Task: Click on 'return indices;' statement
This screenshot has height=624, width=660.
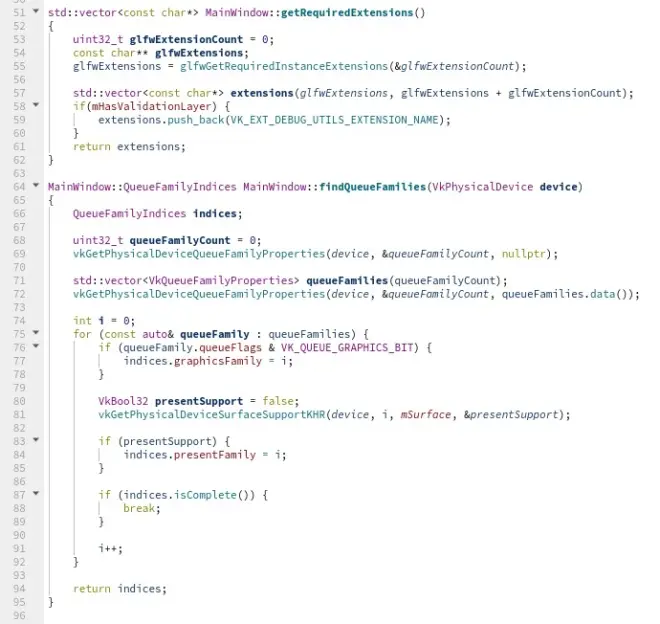Action: 120,589
